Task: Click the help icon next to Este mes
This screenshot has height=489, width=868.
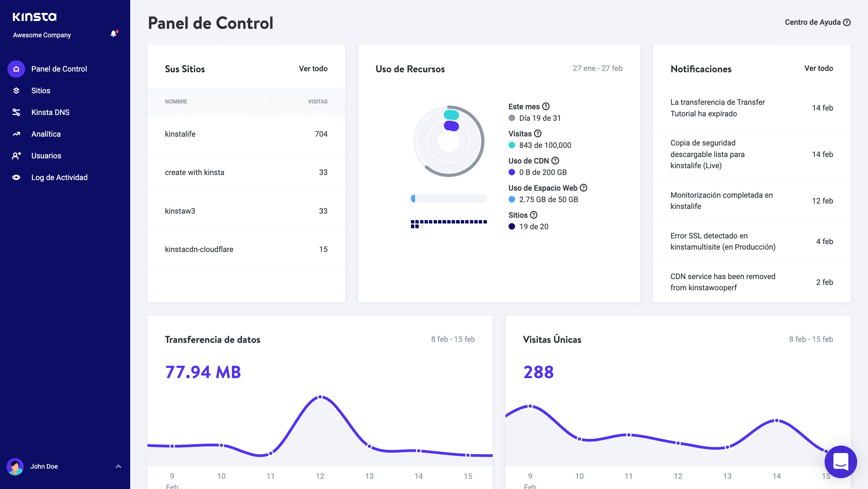Action: 546,106
